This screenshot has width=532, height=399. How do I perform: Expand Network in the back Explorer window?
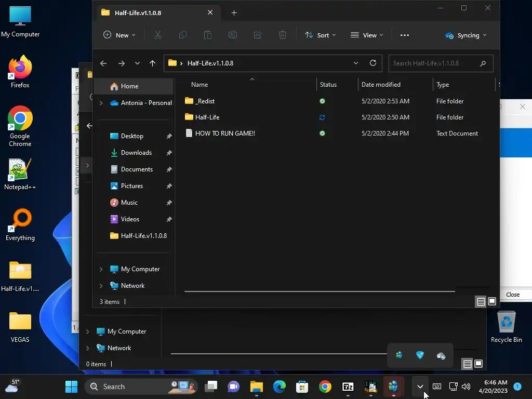(x=87, y=348)
